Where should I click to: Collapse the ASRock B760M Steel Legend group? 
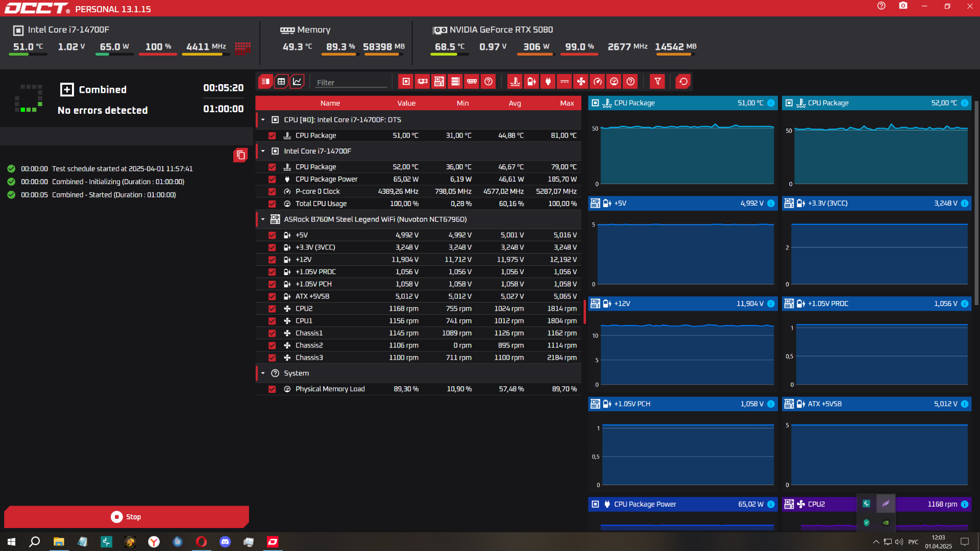263,219
